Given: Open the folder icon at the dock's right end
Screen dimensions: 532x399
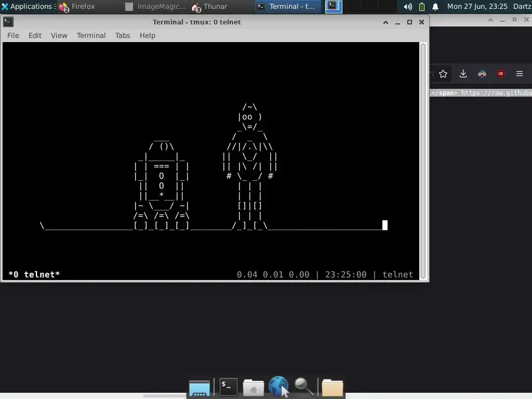Looking at the screenshot, I should pos(332,388).
